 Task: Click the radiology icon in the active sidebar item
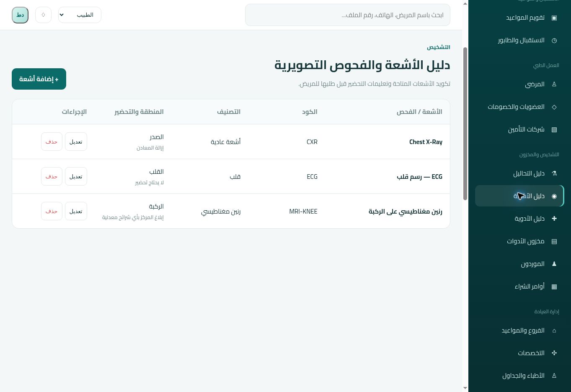tap(554, 196)
